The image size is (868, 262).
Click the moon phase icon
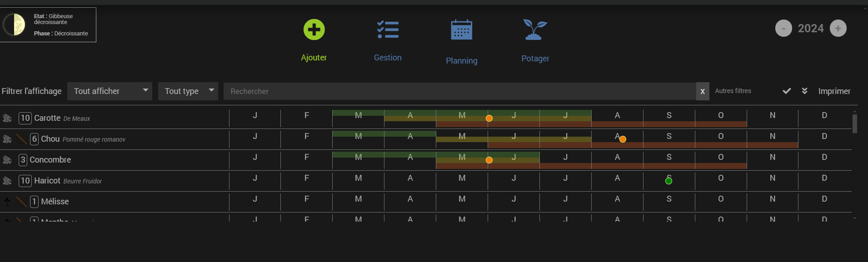(x=15, y=25)
